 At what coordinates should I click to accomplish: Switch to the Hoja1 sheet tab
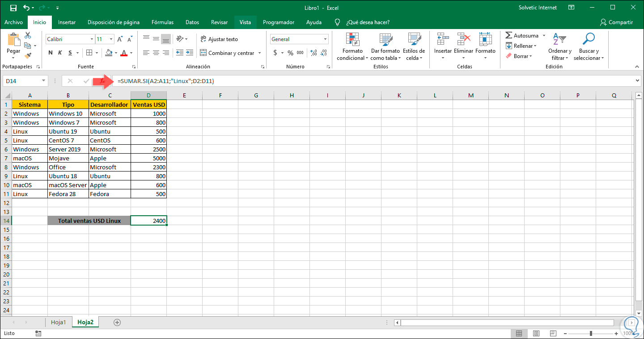click(59, 322)
